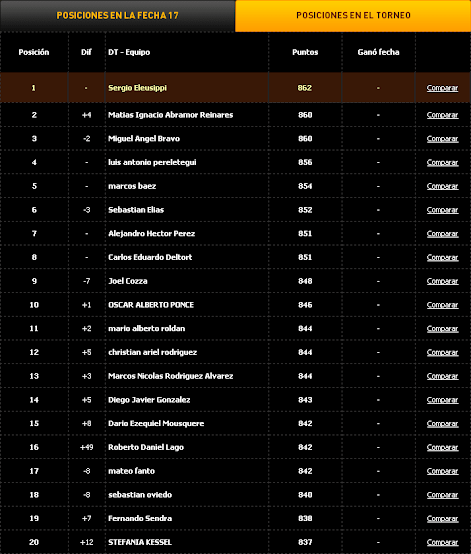
Task: Select the 856 points value
Action: (x=305, y=162)
